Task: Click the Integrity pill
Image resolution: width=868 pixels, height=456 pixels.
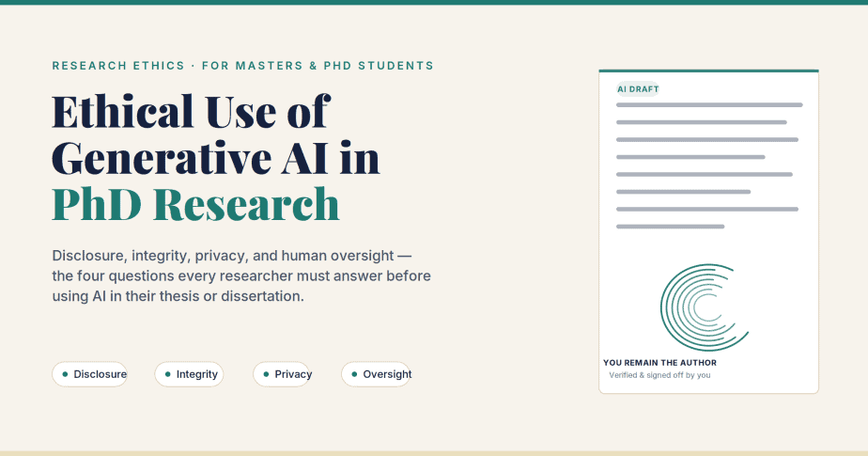Action: coord(189,374)
